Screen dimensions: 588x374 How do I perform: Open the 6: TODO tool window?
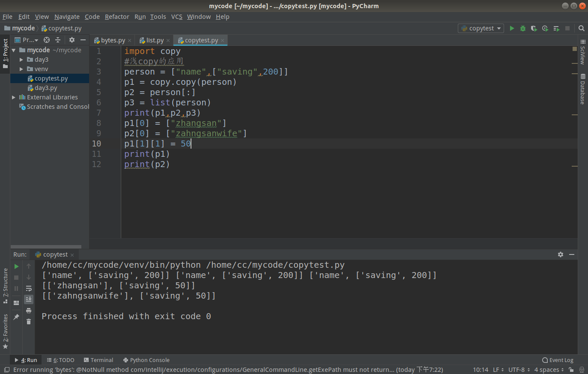coord(61,360)
